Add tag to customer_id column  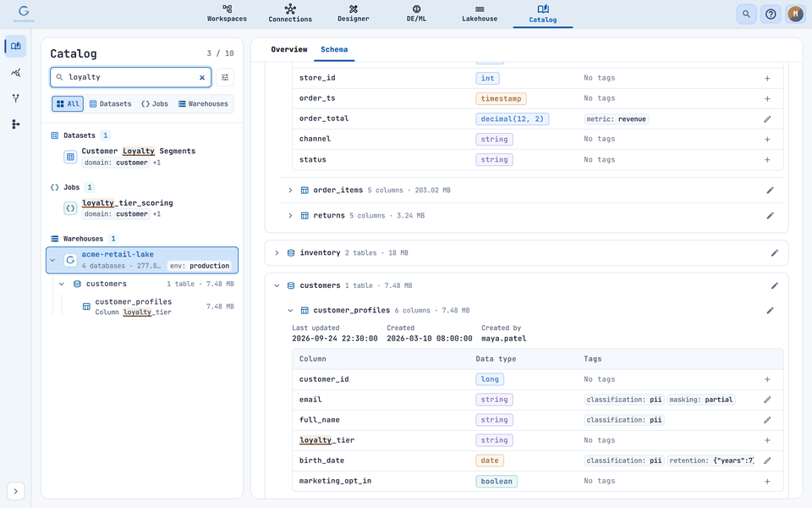pos(767,379)
